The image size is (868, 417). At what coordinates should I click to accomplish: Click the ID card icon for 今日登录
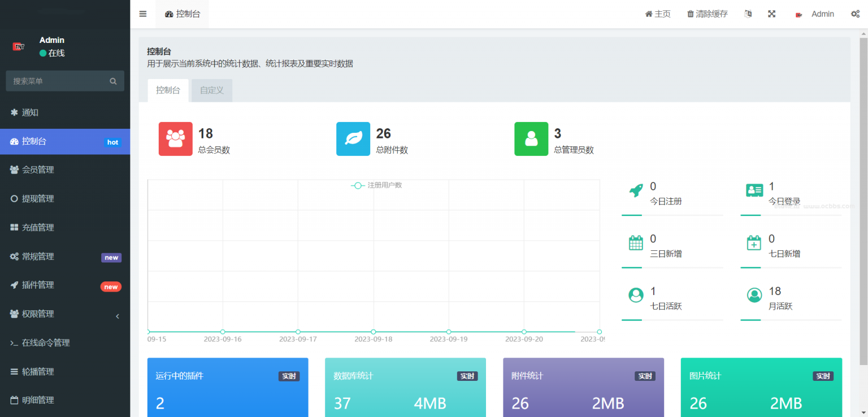[754, 190]
